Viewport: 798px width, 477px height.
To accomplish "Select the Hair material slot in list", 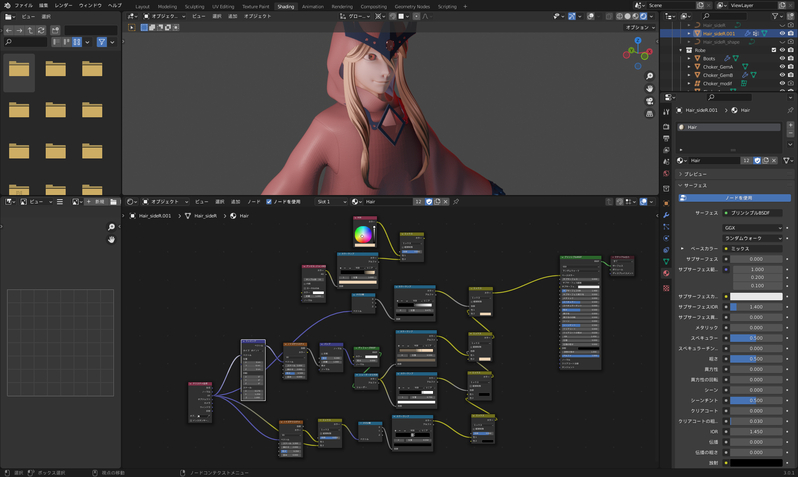I will pyautogui.click(x=729, y=127).
